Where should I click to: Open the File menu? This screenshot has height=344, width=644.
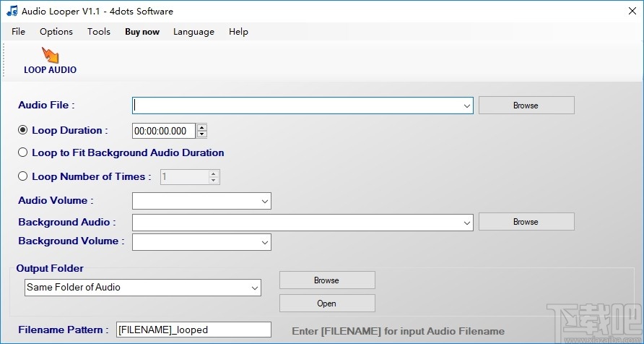pyautogui.click(x=19, y=32)
